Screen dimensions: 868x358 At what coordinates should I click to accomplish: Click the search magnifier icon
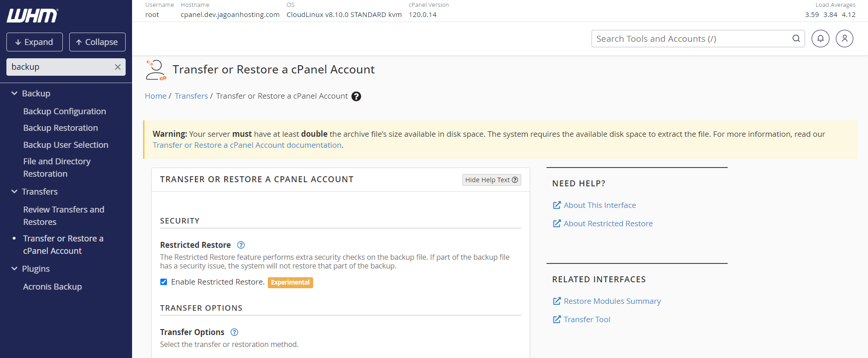(x=796, y=39)
